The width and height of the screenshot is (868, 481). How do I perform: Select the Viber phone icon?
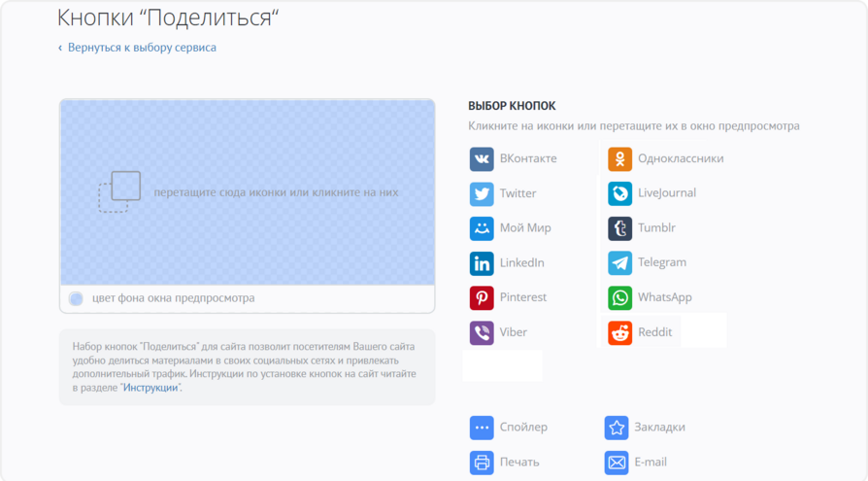482,332
